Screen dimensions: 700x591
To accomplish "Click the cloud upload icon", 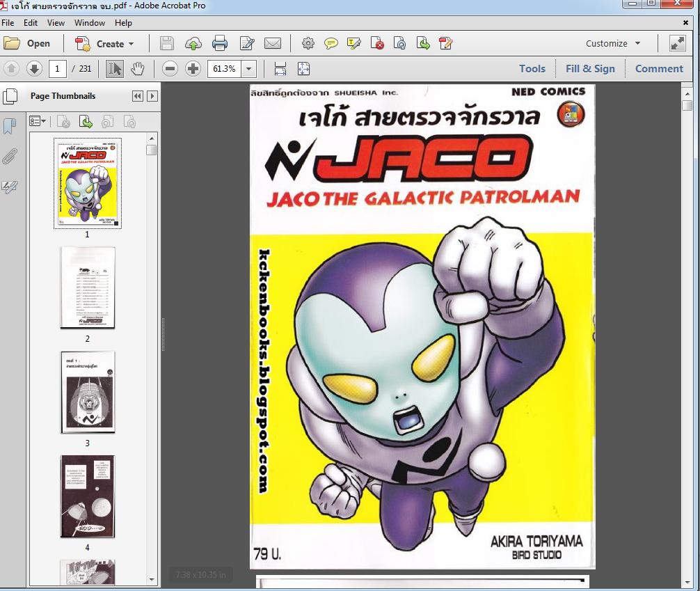I will click(x=193, y=43).
